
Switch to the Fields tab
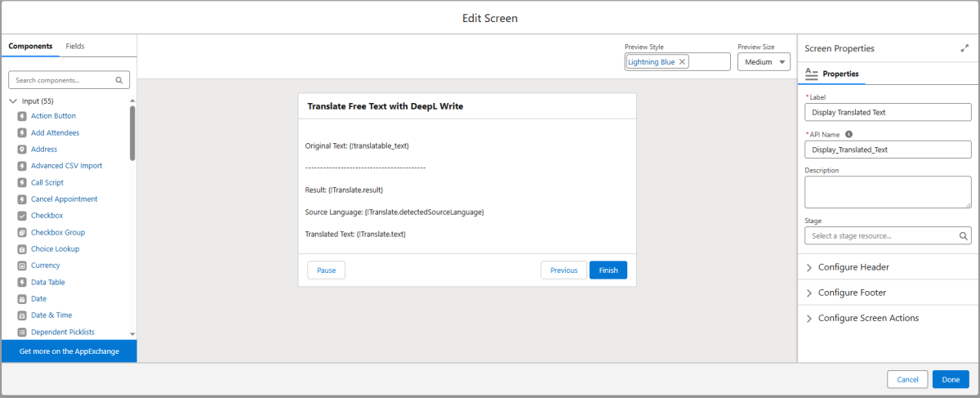coord(75,46)
